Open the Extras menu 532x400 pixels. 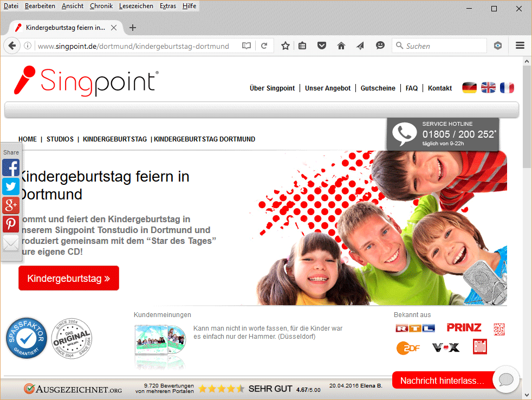point(168,6)
